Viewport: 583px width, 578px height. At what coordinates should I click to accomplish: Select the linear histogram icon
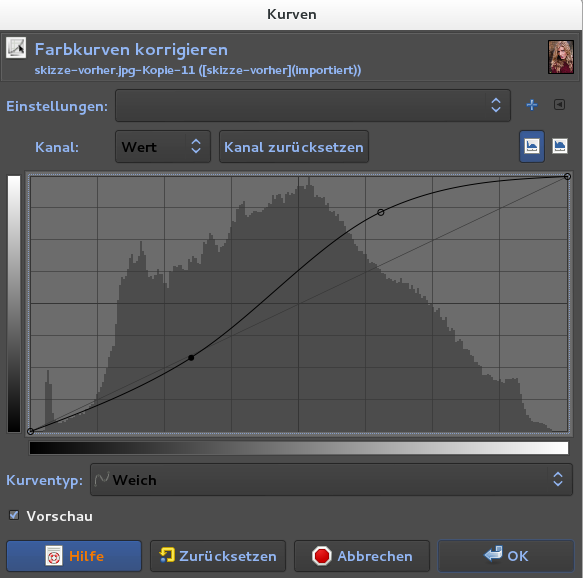tap(532, 146)
